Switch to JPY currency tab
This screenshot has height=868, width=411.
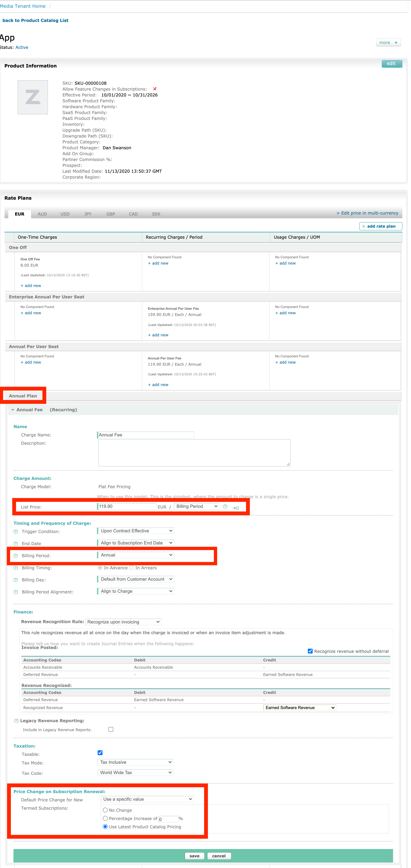[88, 214]
